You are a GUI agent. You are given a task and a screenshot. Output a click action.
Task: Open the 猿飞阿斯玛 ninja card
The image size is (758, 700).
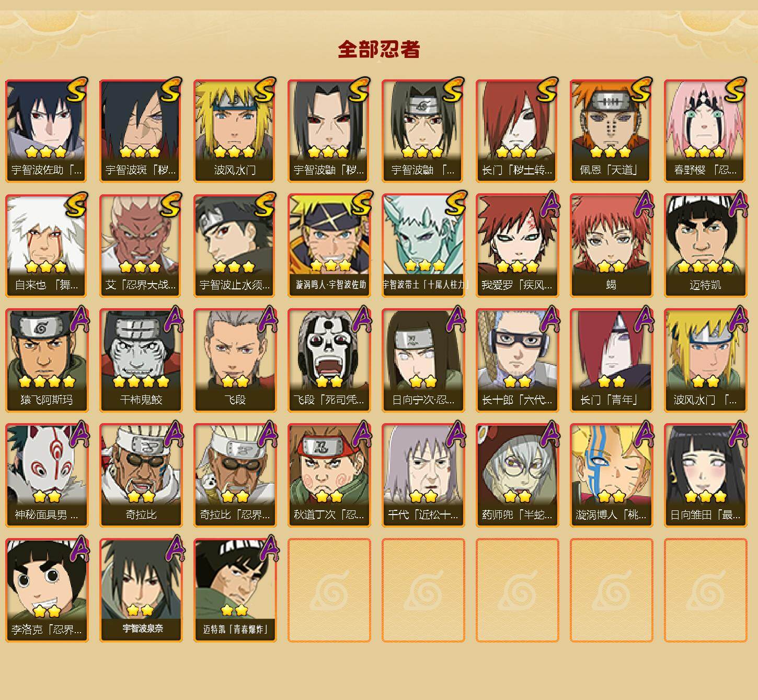click(47, 360)
